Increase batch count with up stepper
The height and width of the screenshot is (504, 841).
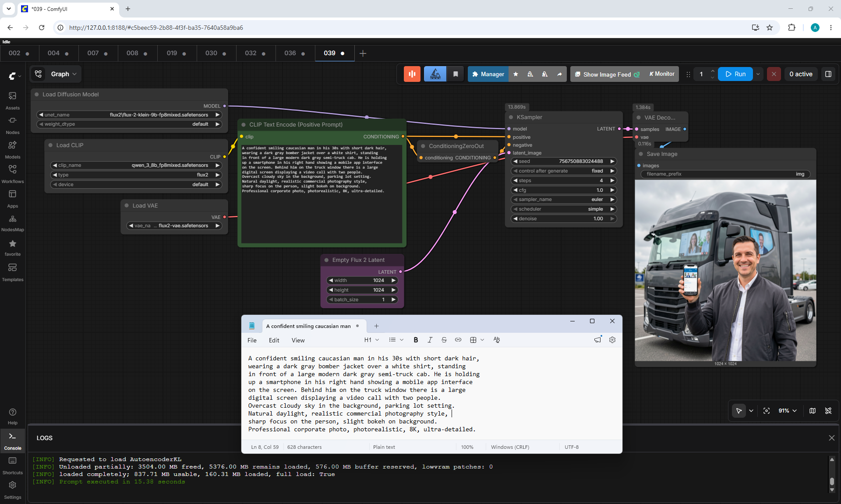[x=713, y=71]
